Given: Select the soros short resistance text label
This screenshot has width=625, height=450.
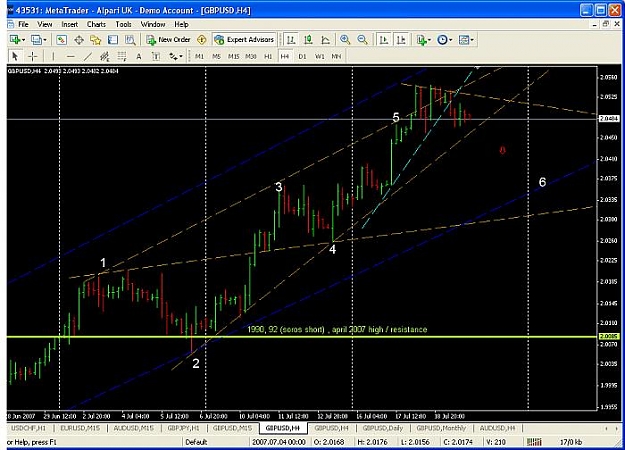Looking at the screenshot, I should click(x=337, y=330).
